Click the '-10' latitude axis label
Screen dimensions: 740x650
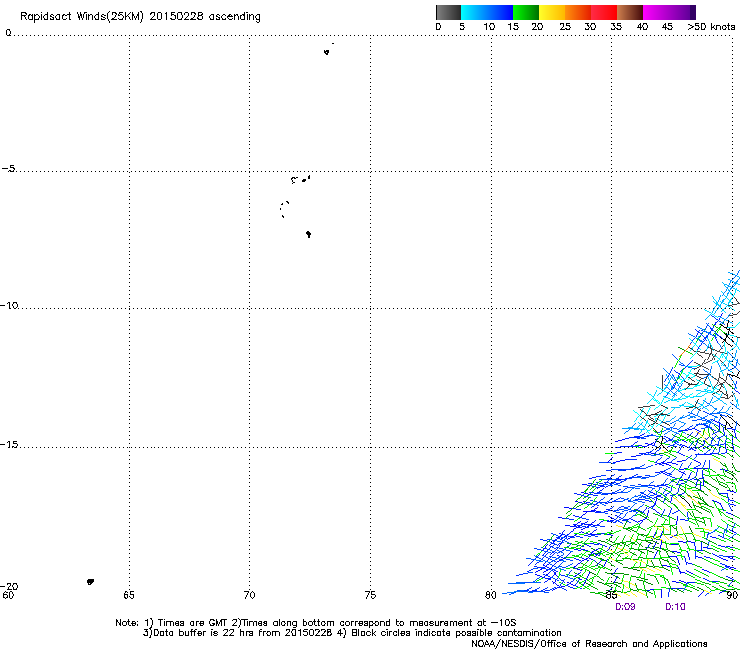pyautogui.click(x=9, y=305)
